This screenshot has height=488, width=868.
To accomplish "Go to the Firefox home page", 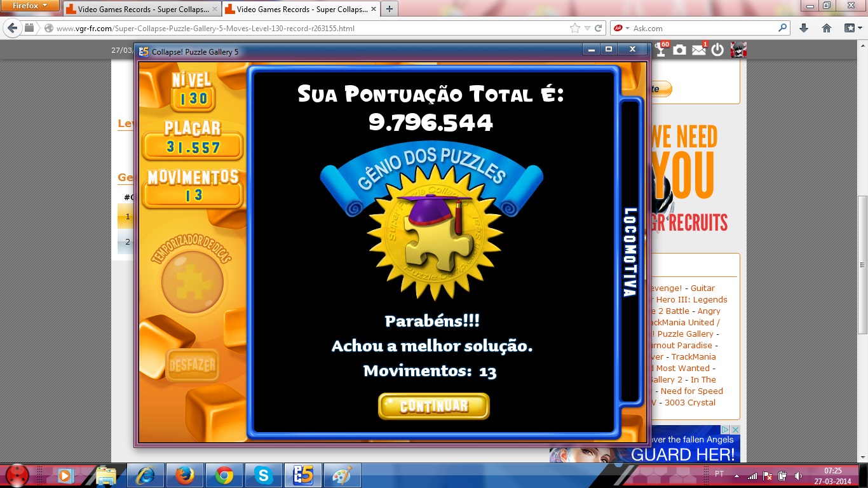I will 827,29.
